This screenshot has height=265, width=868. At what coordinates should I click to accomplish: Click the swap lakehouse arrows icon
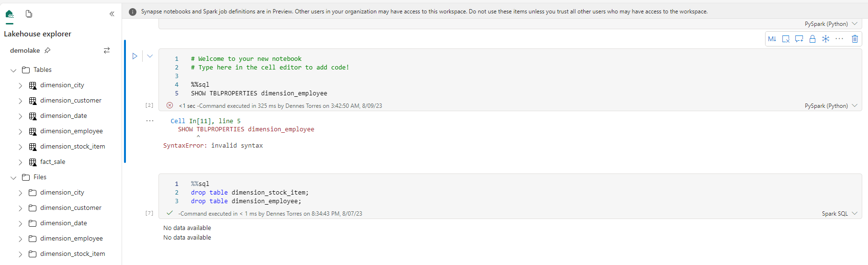[107, 50]
